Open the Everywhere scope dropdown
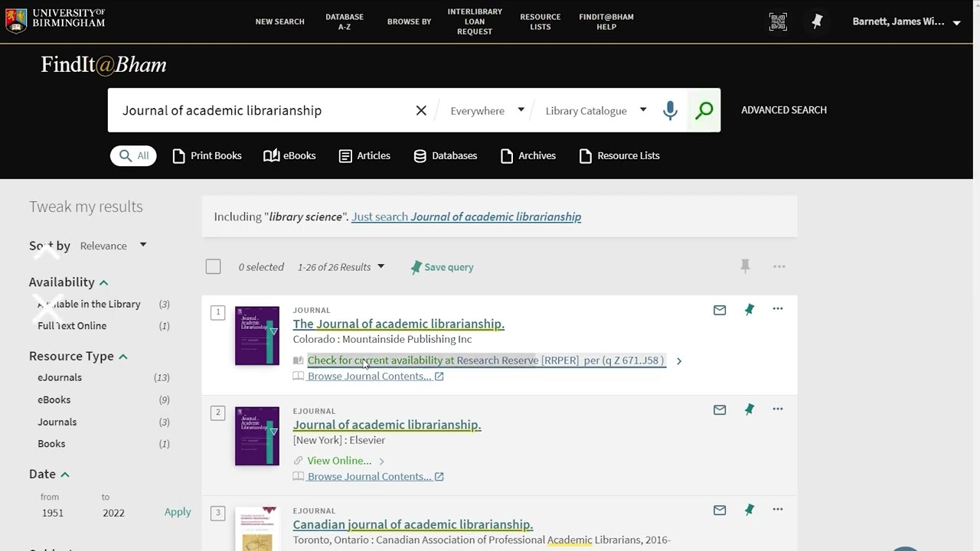This screenshot has height=551, width=980. (x=487, y=111)
